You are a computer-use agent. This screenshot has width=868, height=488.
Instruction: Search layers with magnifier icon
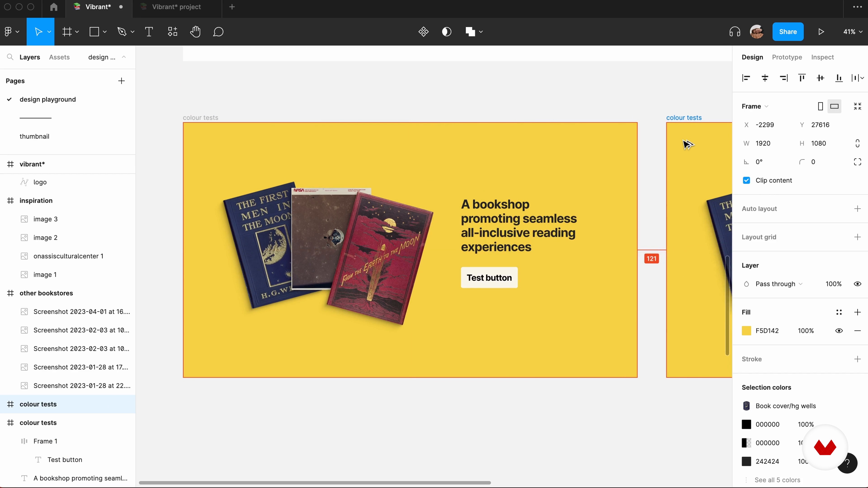pyautogui.click(x=10, y=57)
